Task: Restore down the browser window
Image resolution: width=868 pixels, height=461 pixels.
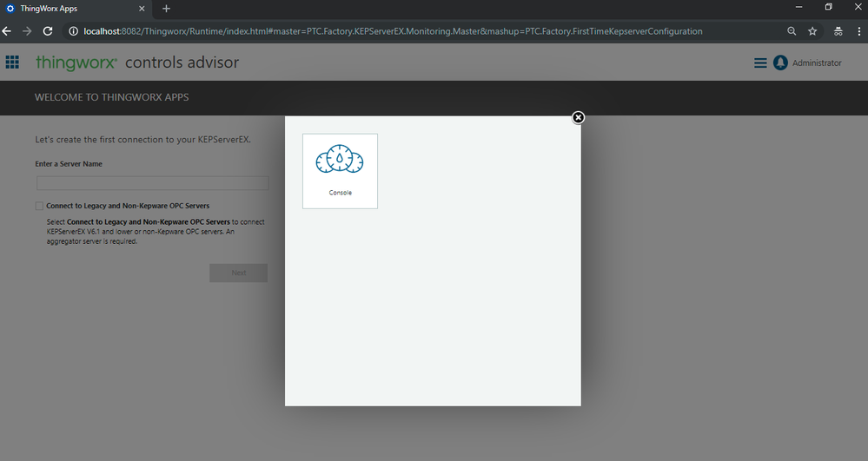Action: (x=829, y=7)
